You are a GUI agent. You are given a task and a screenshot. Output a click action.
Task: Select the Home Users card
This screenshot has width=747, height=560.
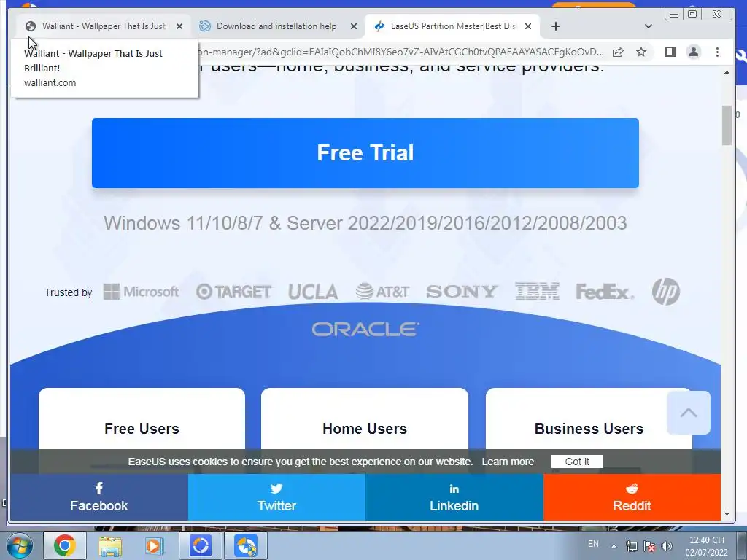[x=365, y=419]
